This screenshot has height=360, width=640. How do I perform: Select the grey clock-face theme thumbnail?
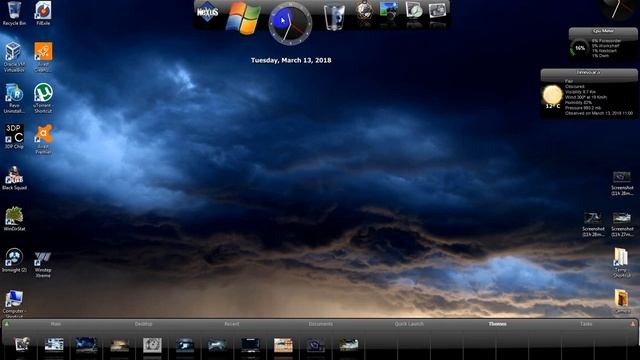[x=152, y=345]
